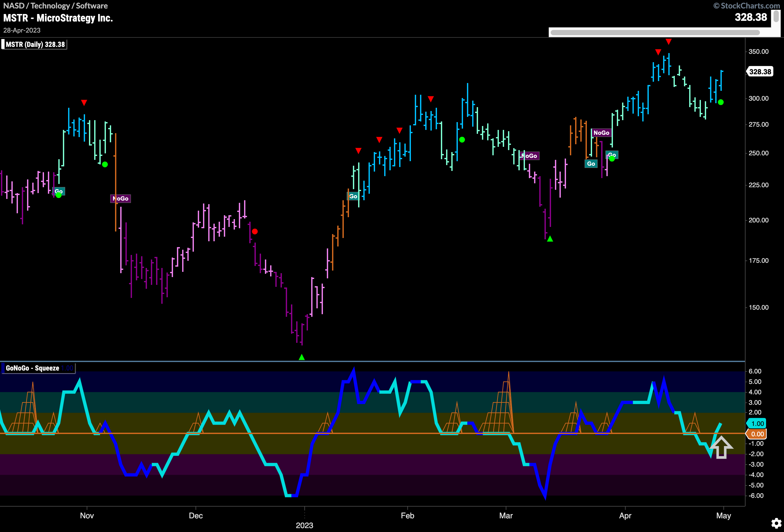
Task: Click the 150.00 price axis label
Action: pyautogui.click(x=758, y=307)
